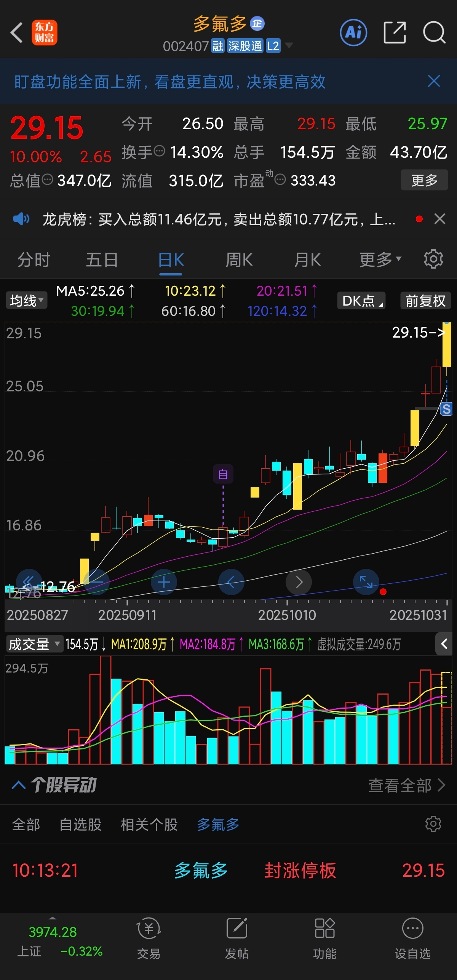Change the 前复权 adjustment mode
Screen dimensions: 457x980
pos(425,301)
